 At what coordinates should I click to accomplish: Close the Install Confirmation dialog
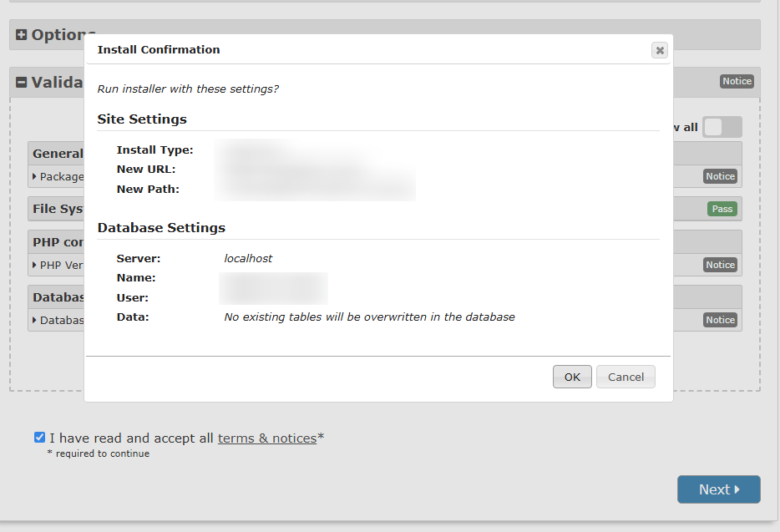(x=660, y=50)
